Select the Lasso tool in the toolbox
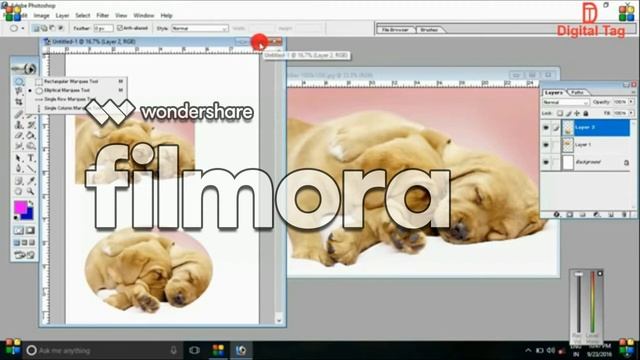Screen dimensions: 640x360 click(18, 92)
